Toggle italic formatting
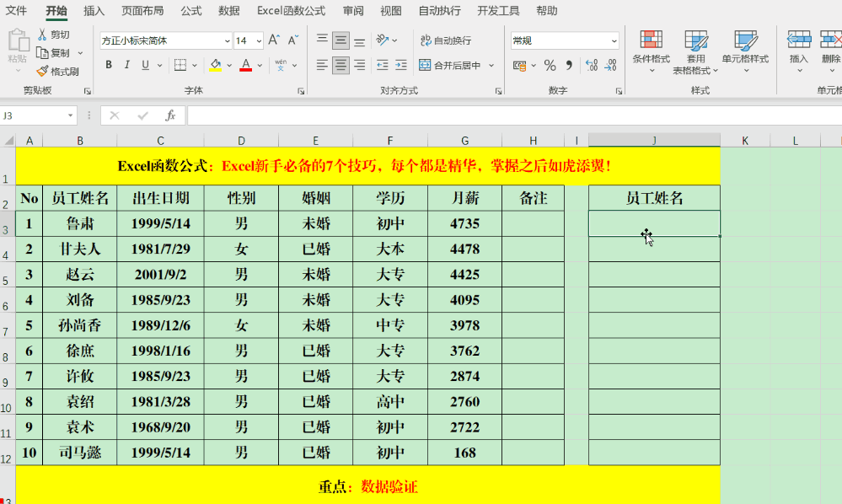This screenshot has height=504, width=842. pyautogui.click(x=127, y=66)
